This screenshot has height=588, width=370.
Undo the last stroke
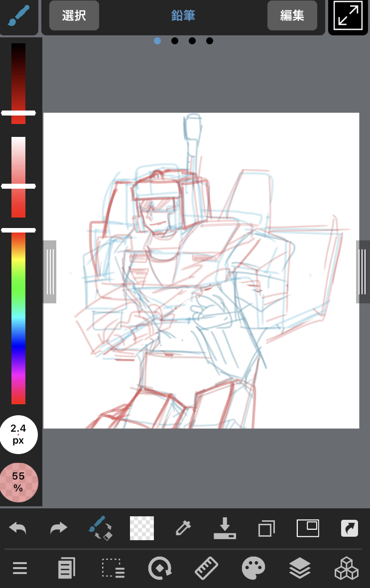17,528
